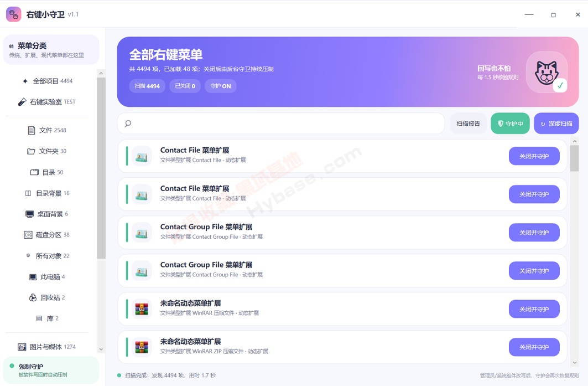
Task: Switch to the 所有对象 category
Action: point(47,256)
